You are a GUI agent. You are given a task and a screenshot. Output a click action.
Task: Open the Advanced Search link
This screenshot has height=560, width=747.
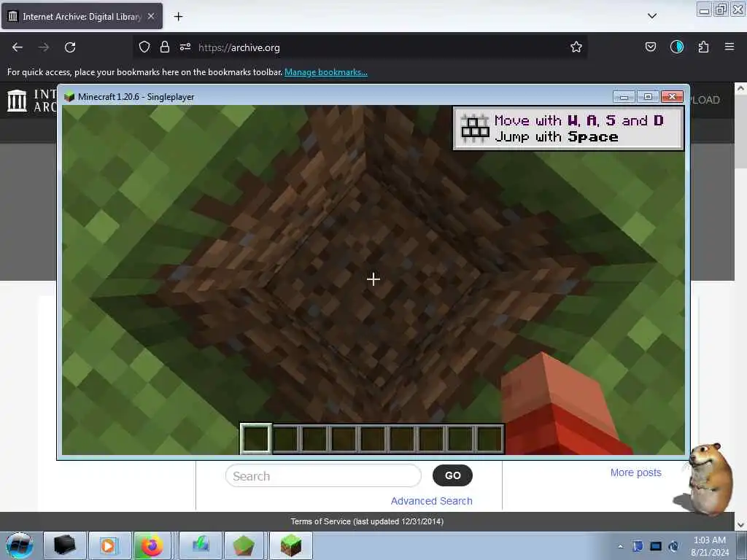432,501
